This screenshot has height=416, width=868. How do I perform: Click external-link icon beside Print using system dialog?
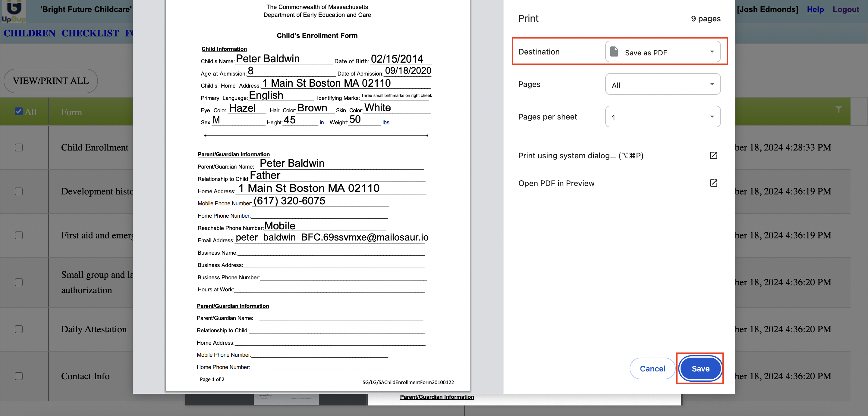tap(713, 155)
